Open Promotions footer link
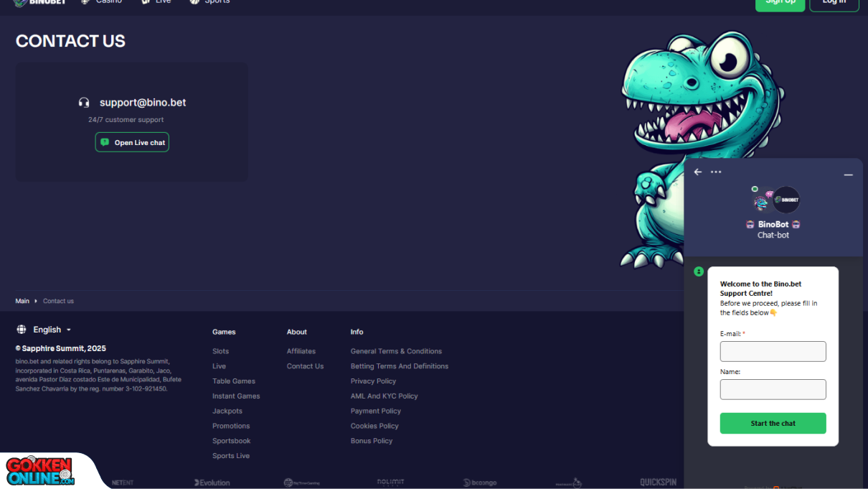 (x=231, y=426)
